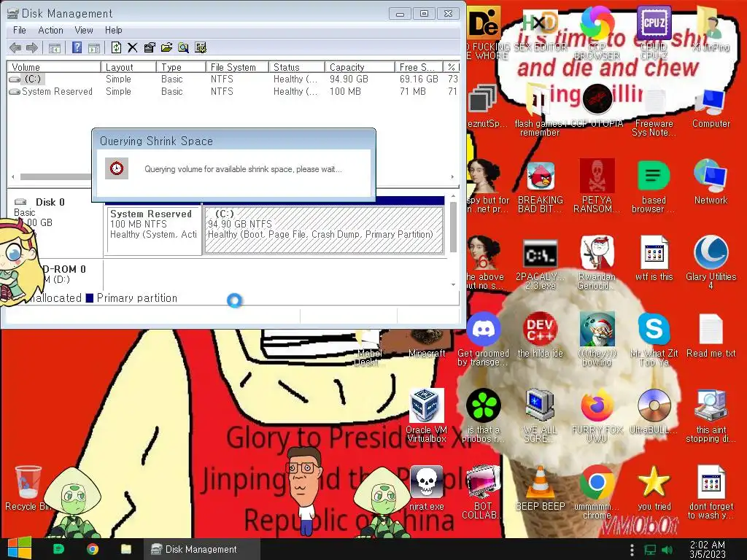Image resolution: width=747 pixels, height=560 pixels.
Task: Open the UltraBULL disc desktop icon
Action: click(x=654, y=412)
